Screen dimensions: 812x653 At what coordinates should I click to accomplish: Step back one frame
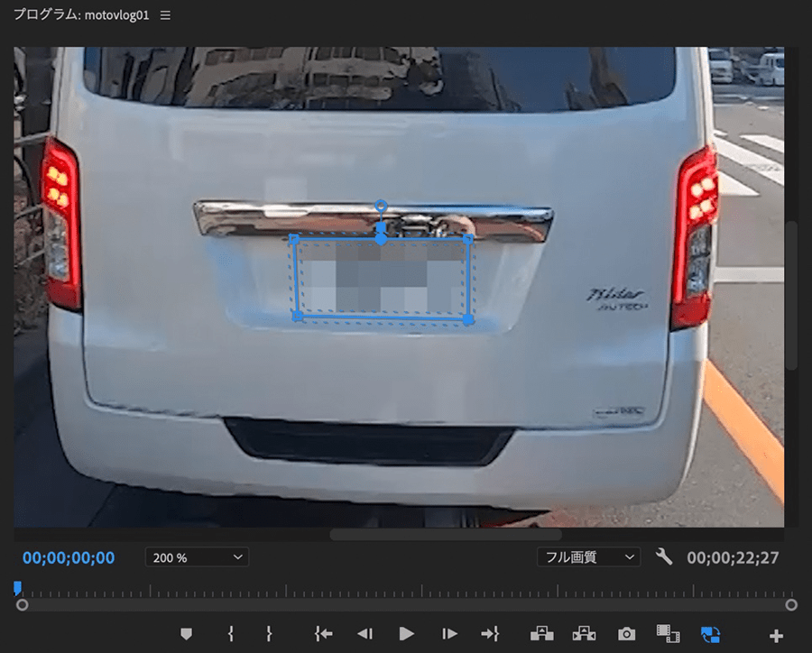pos(364,634)
